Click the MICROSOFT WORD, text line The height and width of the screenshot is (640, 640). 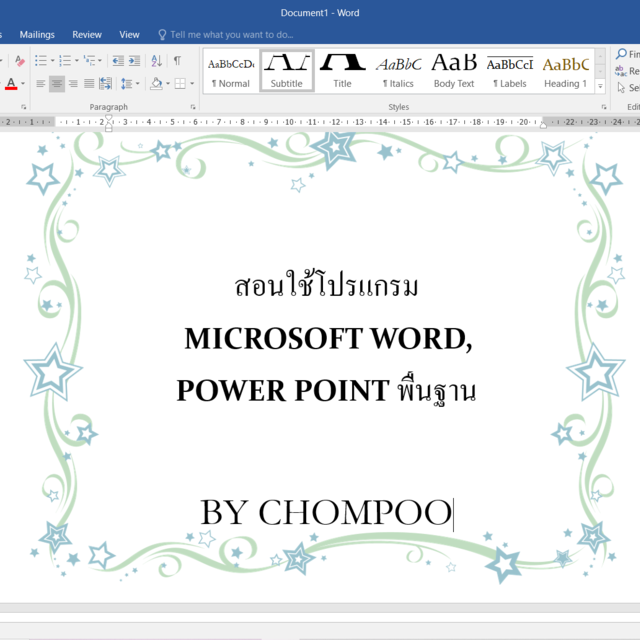pyautogui.click(x=328, y=339)
